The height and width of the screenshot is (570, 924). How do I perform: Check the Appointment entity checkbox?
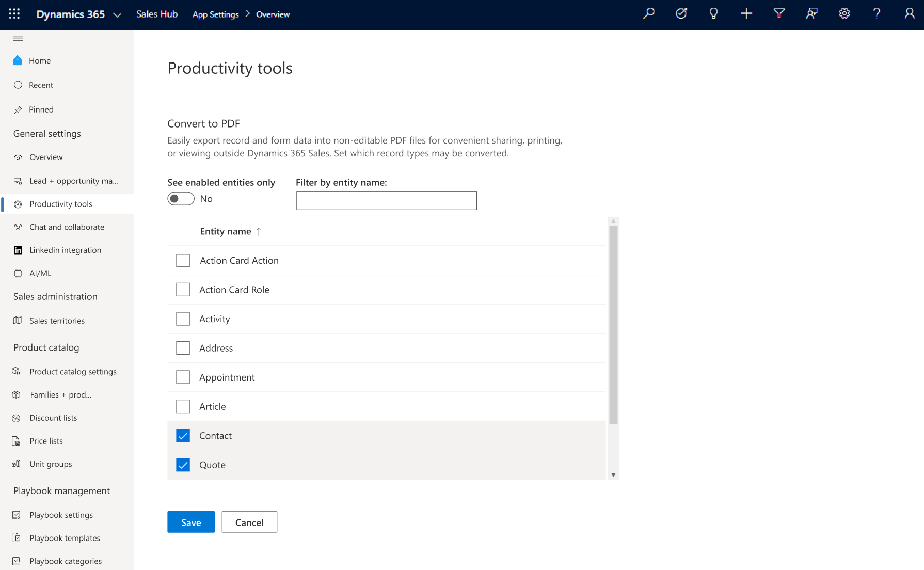pyautogui.click(x=183, y=377)
